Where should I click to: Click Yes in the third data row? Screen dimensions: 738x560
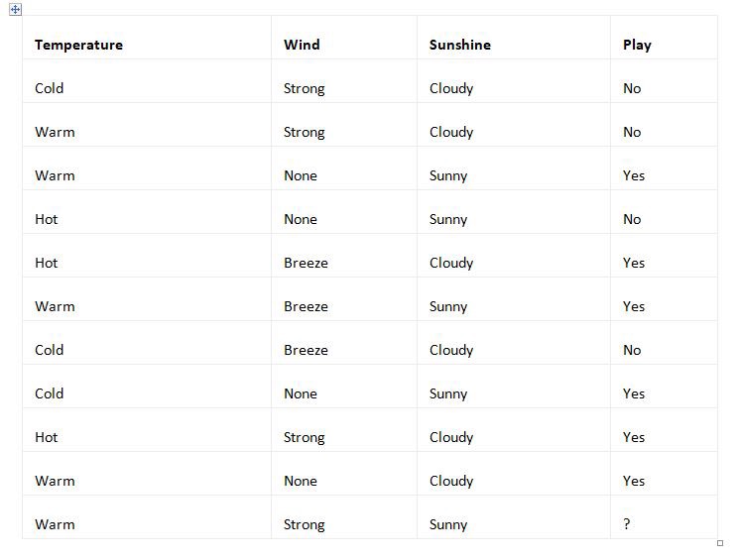pyautogui.click(x=634, y=175)
